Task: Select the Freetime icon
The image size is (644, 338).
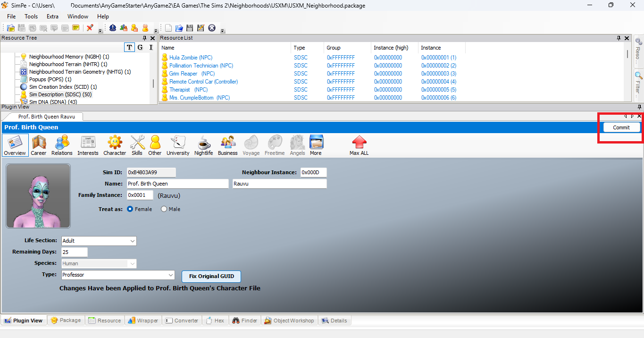Action: point(274,145)
